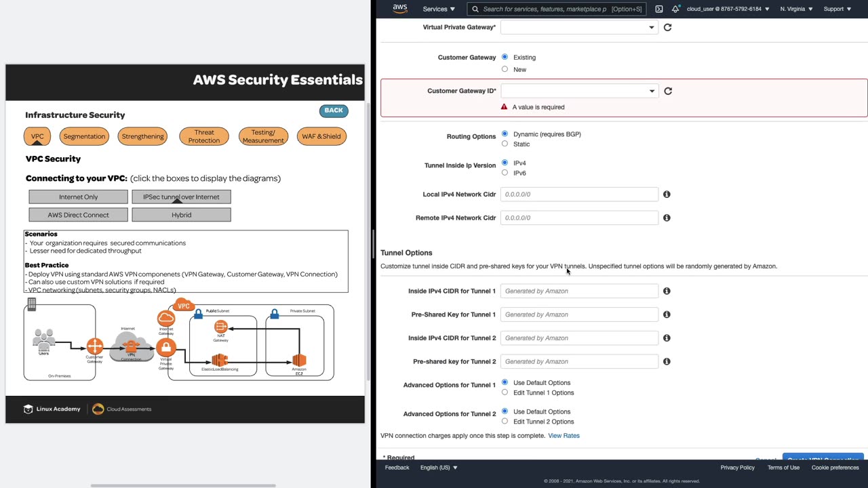Screen dimensions: 868x488
Task: Click the on-premises Users icon
Action: [44, 338]
